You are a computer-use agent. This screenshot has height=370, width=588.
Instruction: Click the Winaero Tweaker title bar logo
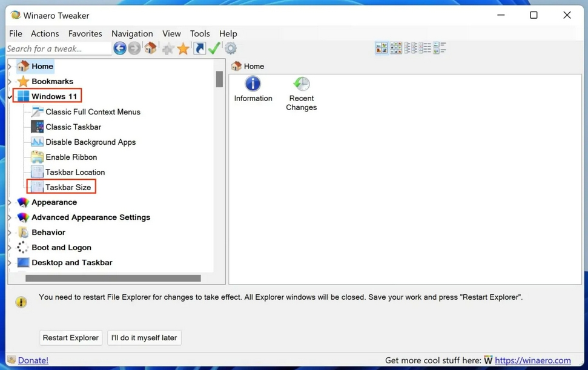15,15
